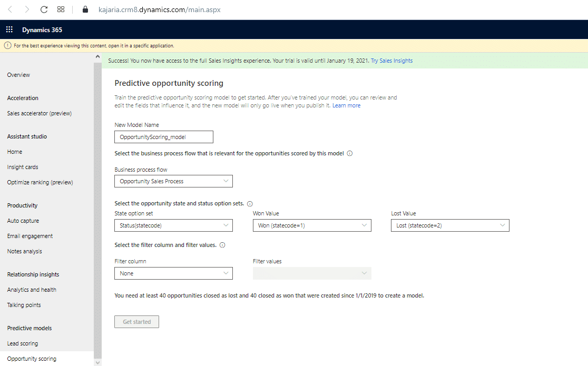Expand the Filter column dropdown
Viewport: 588px width, 366px height.
pos(174,273)
